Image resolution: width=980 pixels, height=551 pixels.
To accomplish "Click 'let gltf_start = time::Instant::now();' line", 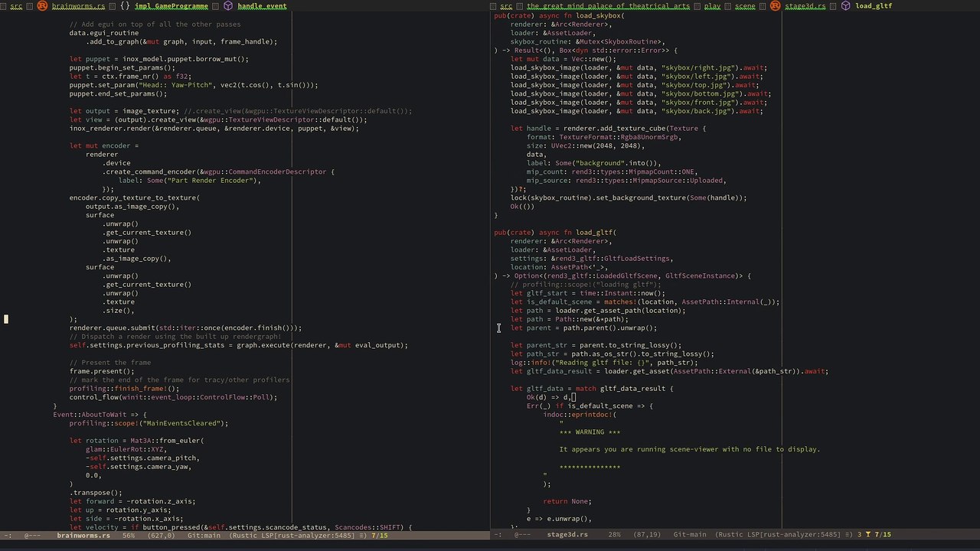I will pos(588,293).
